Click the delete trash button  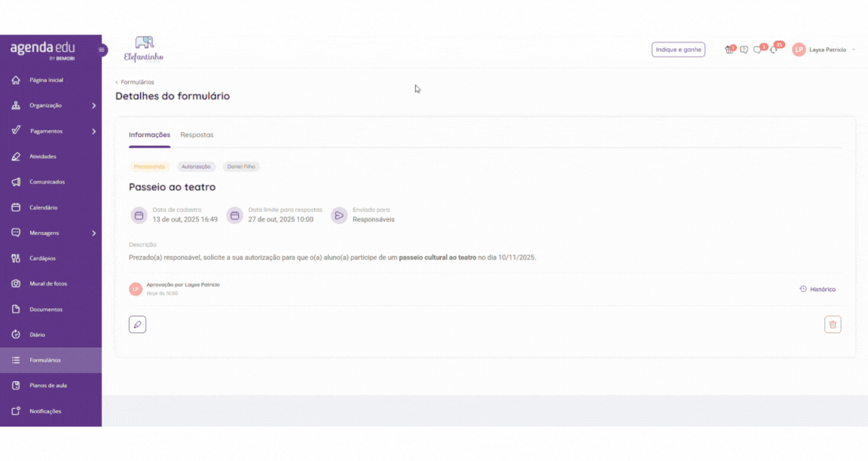tap(833, 325)
